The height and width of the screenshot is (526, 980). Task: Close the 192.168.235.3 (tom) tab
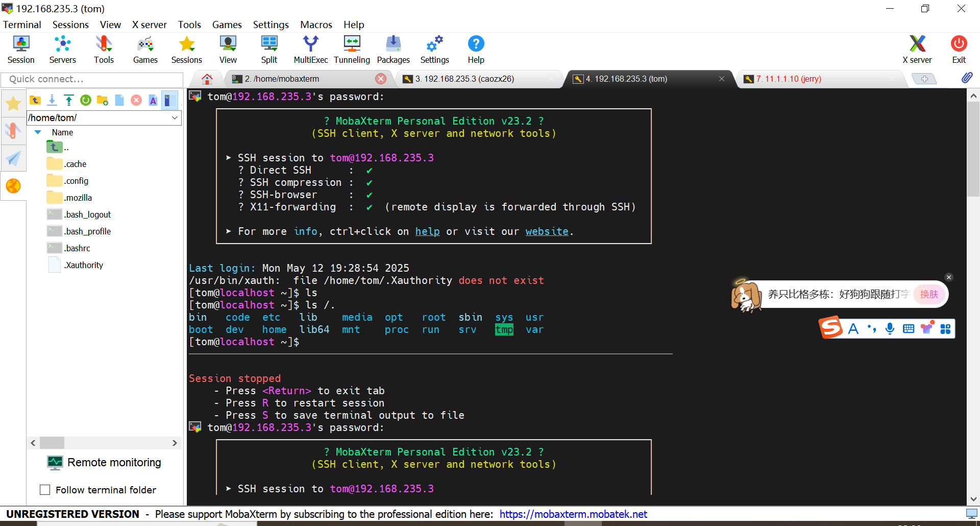point(722,79)
